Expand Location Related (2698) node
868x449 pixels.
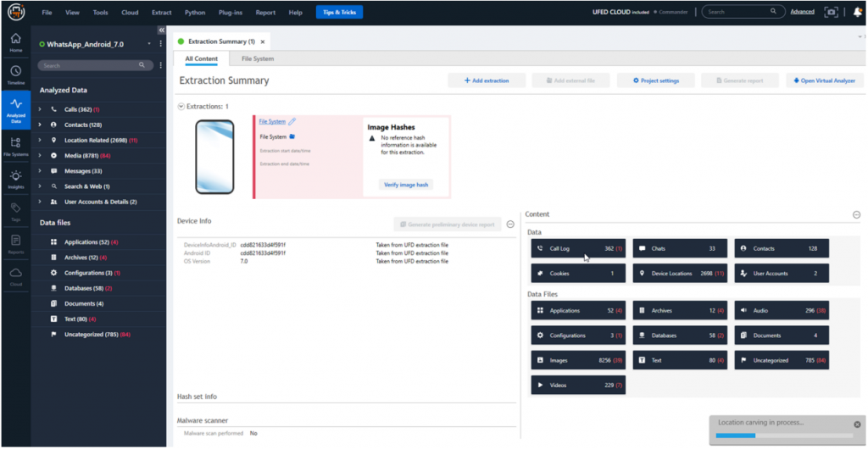pyautogui.click(x=40, y=141)
